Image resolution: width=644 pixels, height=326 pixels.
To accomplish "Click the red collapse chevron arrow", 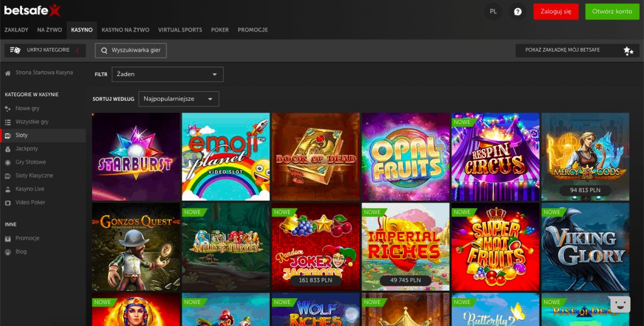I will click(77, 50).
